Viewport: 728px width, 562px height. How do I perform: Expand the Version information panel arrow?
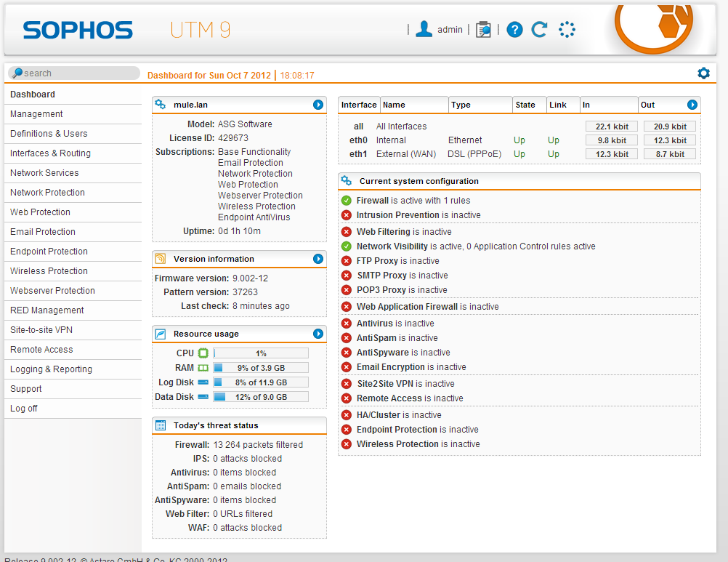click(x=318, y=259)
